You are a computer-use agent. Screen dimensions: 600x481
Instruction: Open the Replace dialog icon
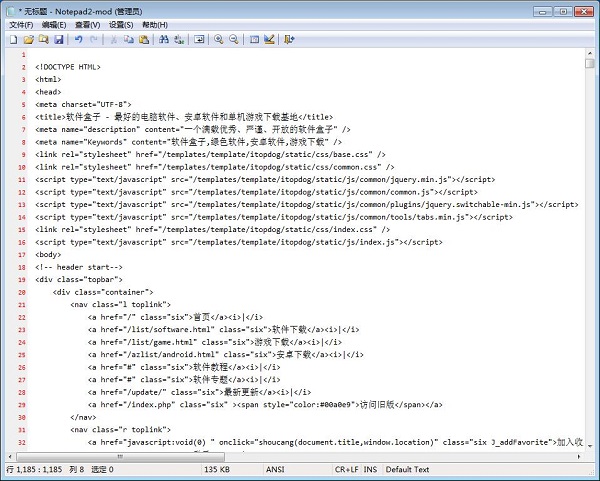point(179,39)
